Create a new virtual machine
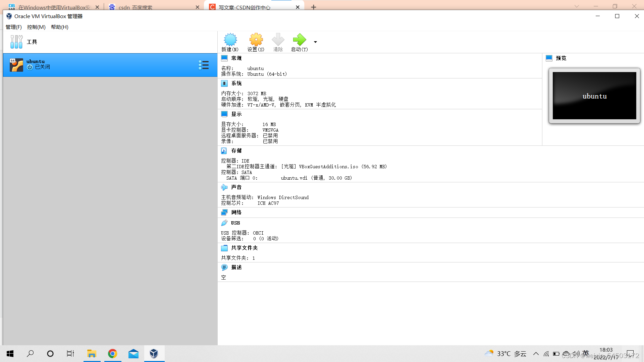The height and width of the screenshot is (362, 644). click(230, 42)
